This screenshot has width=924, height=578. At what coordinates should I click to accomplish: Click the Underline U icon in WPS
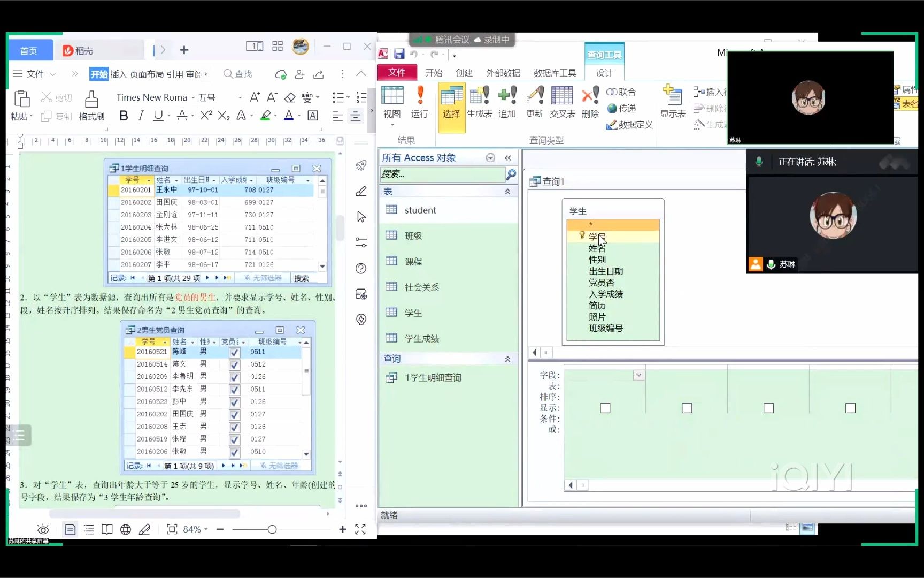coord(158,116)
